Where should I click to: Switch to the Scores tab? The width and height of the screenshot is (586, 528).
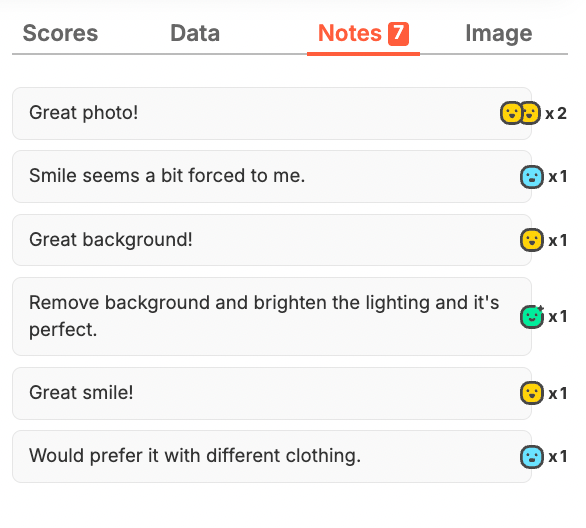(60, 33)
